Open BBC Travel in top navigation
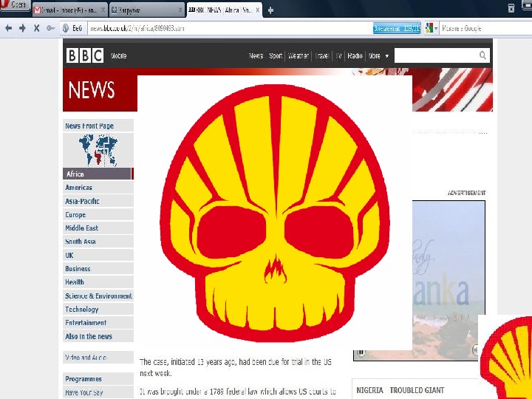 322,55
